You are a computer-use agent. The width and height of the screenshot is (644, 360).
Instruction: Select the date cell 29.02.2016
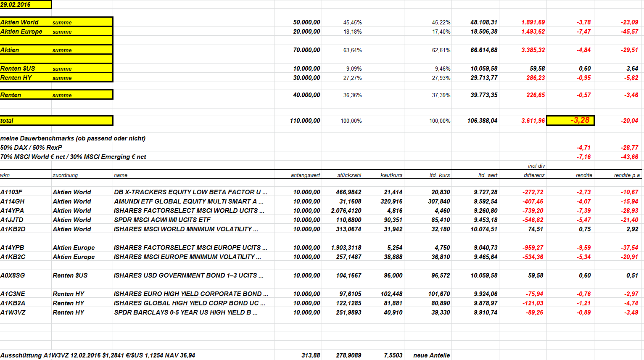[x=26, y=5]
